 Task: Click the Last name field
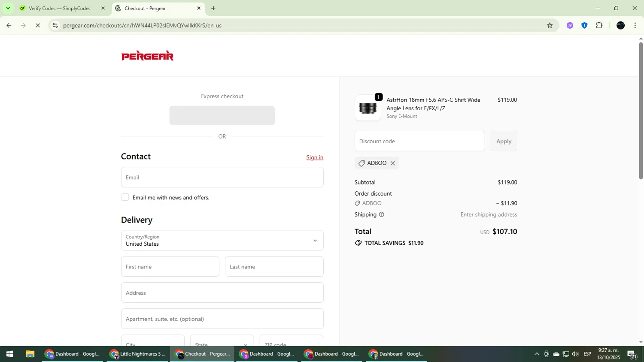(274, 266)
